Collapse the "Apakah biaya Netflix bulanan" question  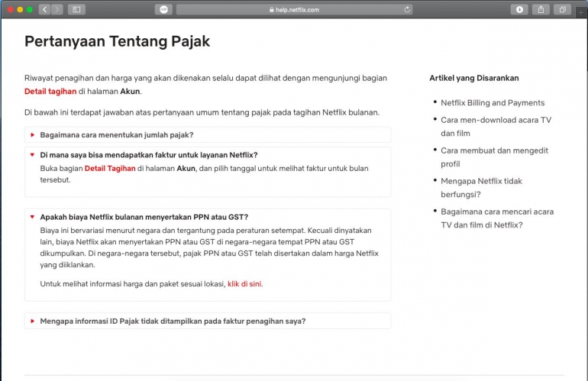144,217
